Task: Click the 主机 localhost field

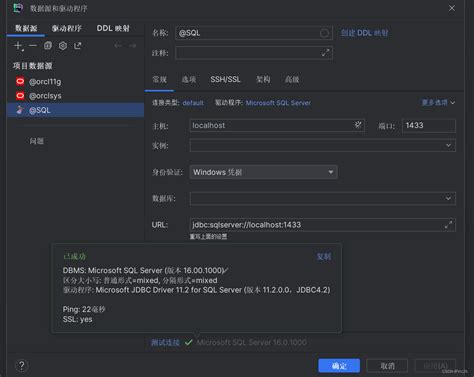Action: 277,125
